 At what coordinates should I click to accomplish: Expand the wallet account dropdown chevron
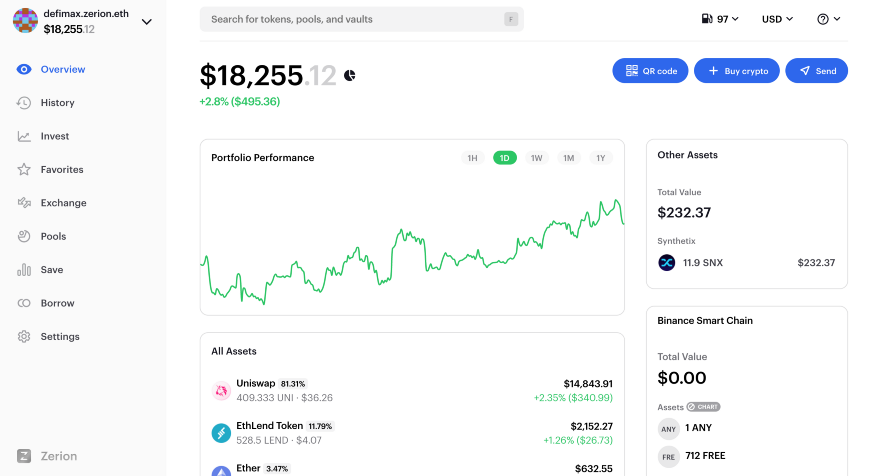point(147,22)
